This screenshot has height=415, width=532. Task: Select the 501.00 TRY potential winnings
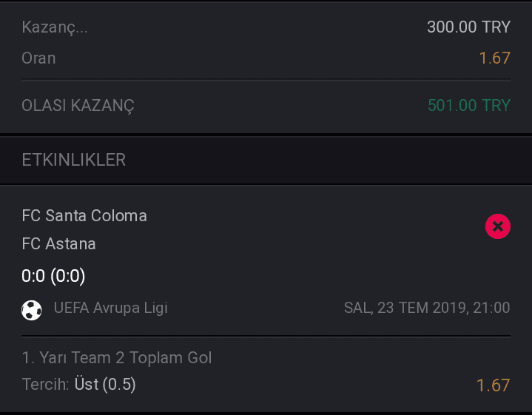469,105
